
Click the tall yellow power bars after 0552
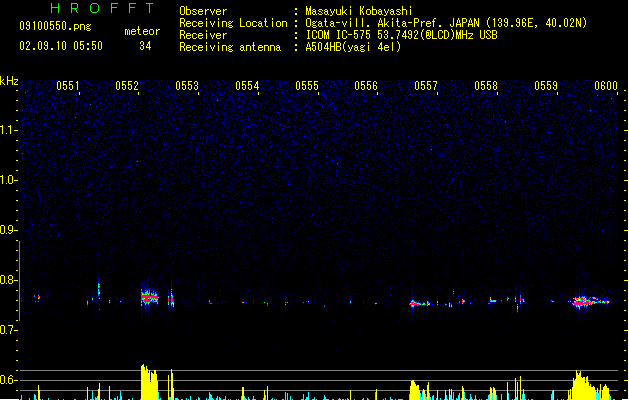click(x=149, y=382)
